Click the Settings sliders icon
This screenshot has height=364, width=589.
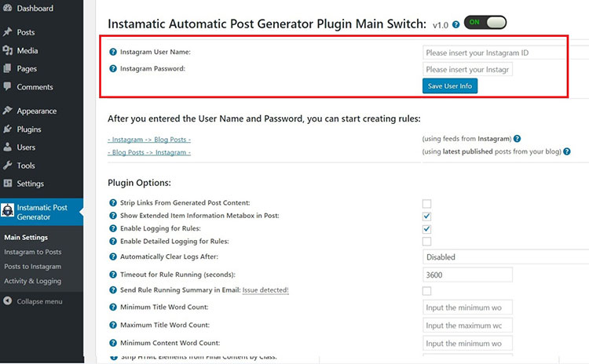click(8, 183)
